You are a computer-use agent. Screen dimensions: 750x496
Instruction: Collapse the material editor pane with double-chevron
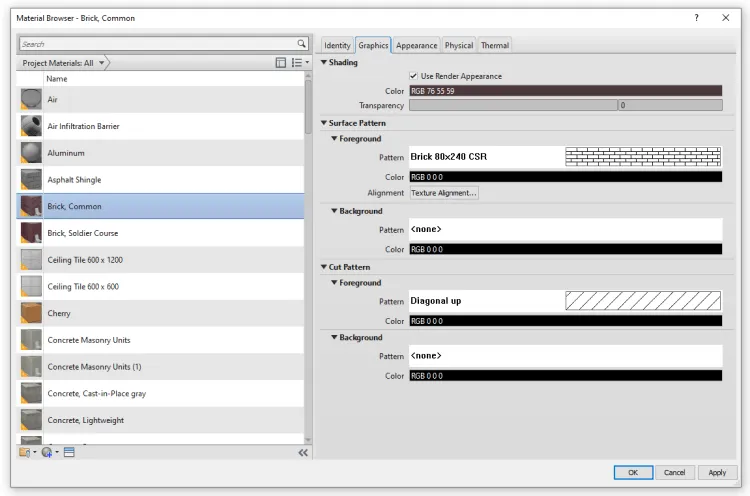point(303,452)
